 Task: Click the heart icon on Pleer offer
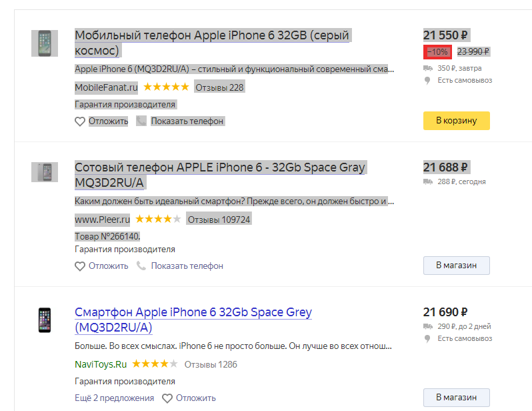click(80, 266)
